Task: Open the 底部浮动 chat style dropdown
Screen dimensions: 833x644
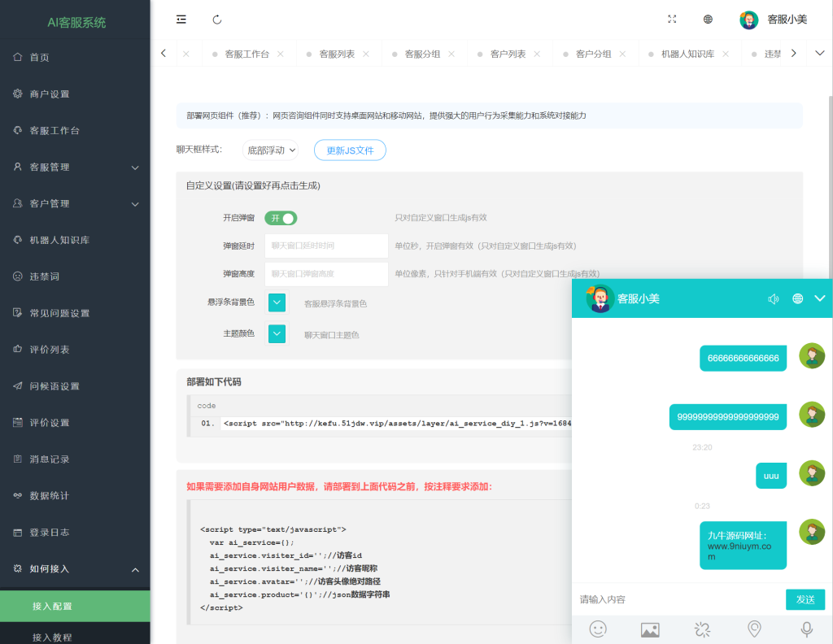Action: 270,150
